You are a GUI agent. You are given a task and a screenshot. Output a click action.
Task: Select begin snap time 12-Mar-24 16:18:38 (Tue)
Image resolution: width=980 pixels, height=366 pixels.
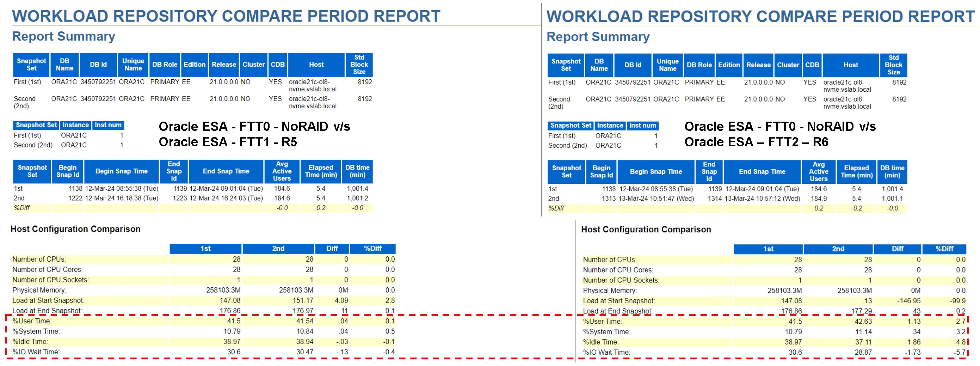coord(121,198)
